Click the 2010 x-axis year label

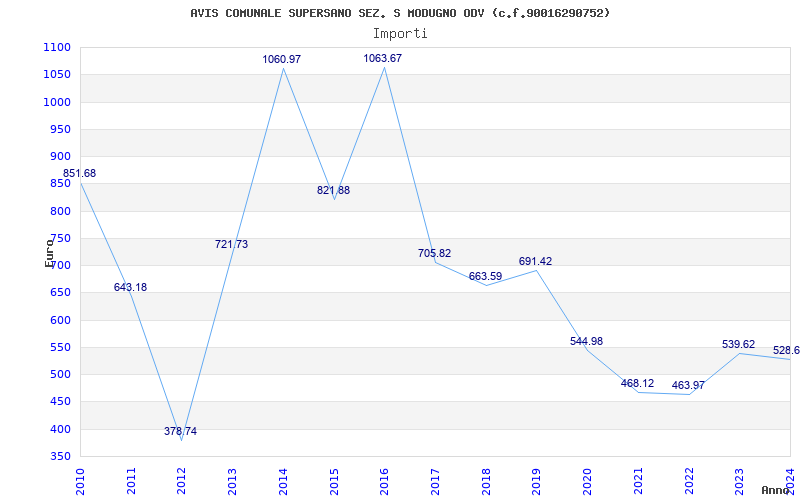[x=80, y=481]
